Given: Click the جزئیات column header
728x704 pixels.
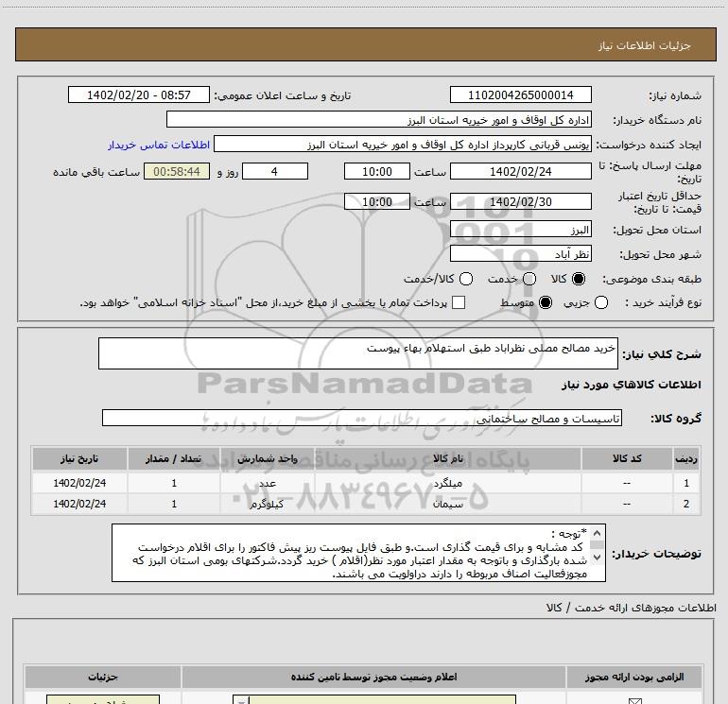Looking at the screenshot, I should [103, 678].
